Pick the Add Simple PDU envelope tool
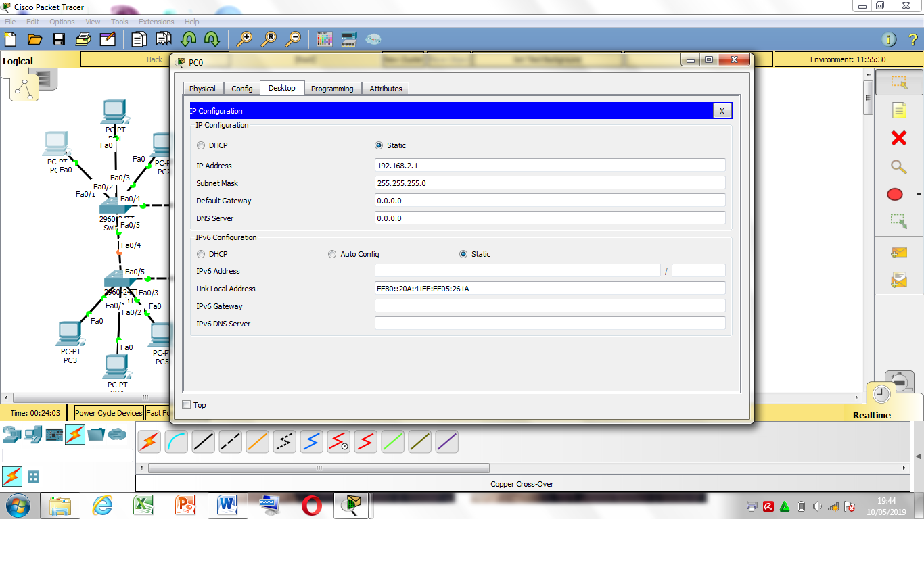This screenshot has width=924, height=584. click(898, 252)
